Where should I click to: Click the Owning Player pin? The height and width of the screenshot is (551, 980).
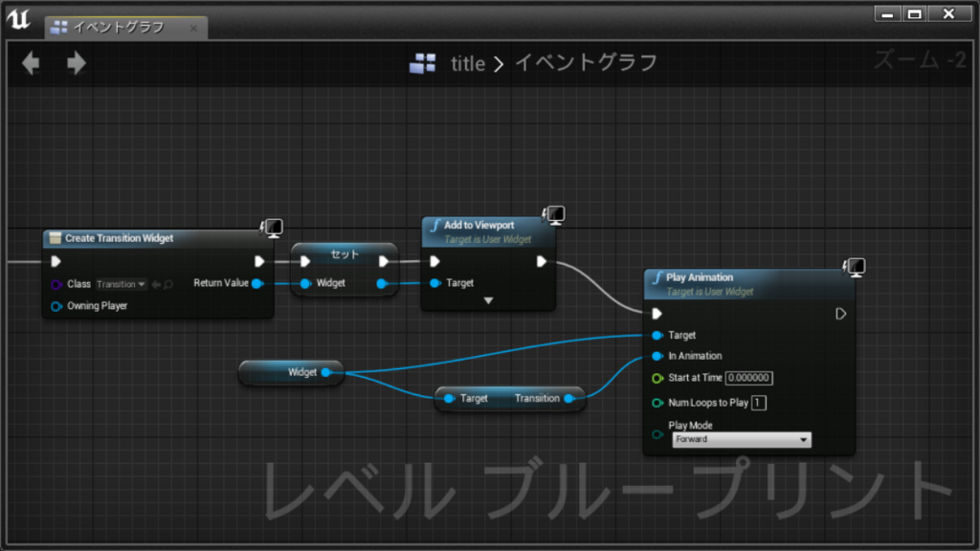tap(56, 306)
